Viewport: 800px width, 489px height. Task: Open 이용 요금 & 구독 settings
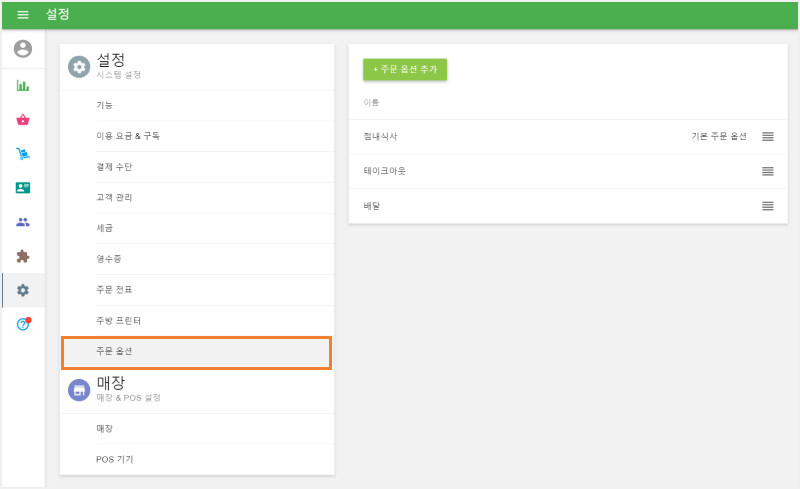point(128,136)
